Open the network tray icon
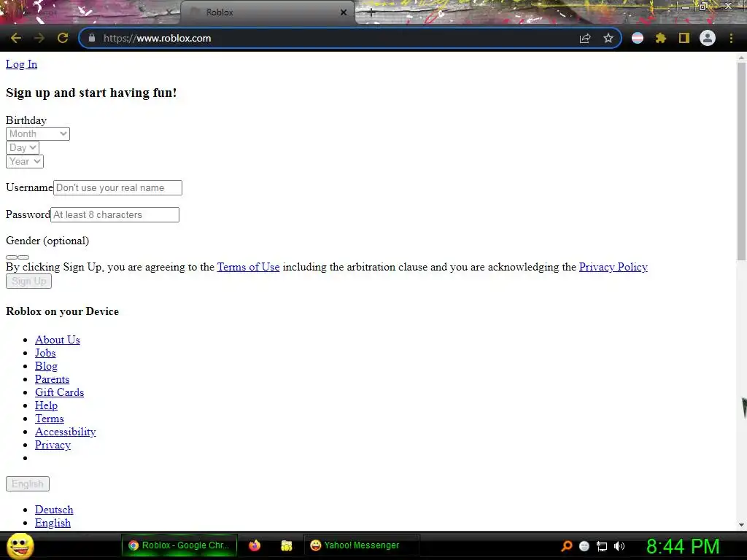This screenshot has height=560, width=747. (x=602, y=546)
